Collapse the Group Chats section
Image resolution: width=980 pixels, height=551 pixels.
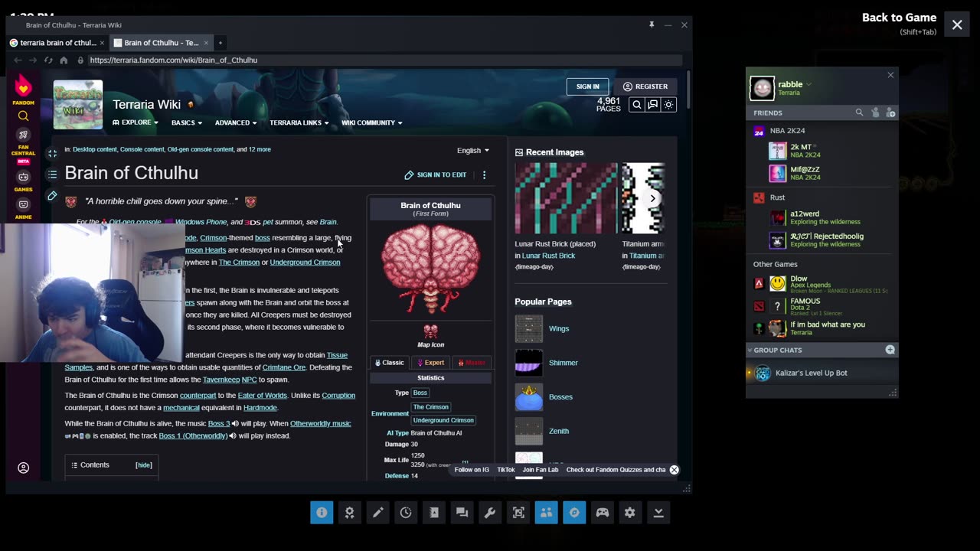click(x=750, y=350)
